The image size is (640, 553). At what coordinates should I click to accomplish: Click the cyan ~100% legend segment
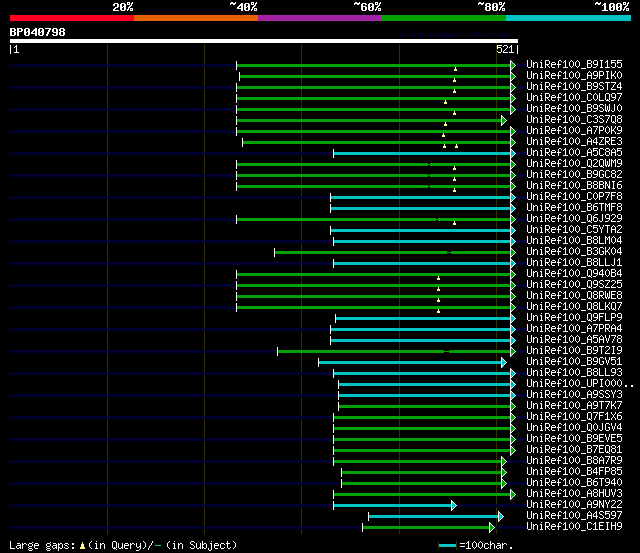(568, 18)
